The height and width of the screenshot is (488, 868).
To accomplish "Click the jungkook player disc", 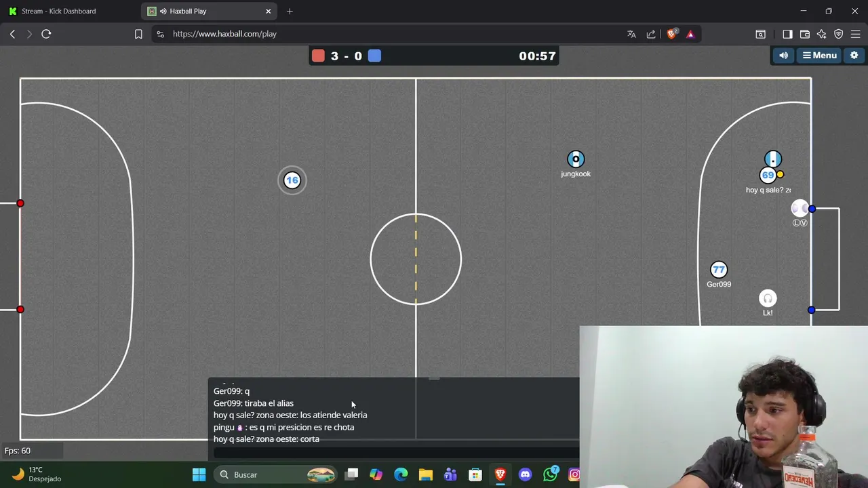I will (x=576, y=160).
